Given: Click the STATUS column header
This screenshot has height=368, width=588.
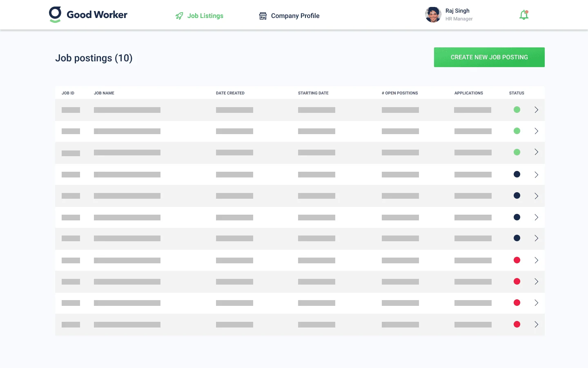Looking at the screenshot, I should 517,93.
